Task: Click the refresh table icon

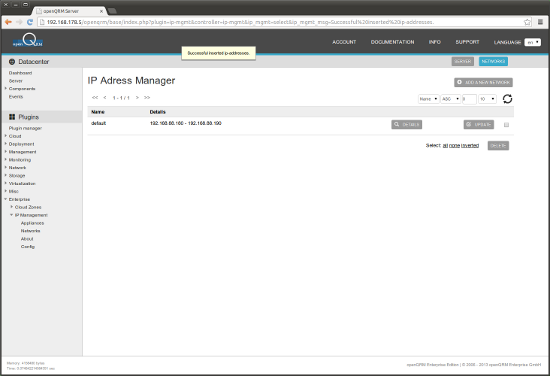Action: coord(507,99)
